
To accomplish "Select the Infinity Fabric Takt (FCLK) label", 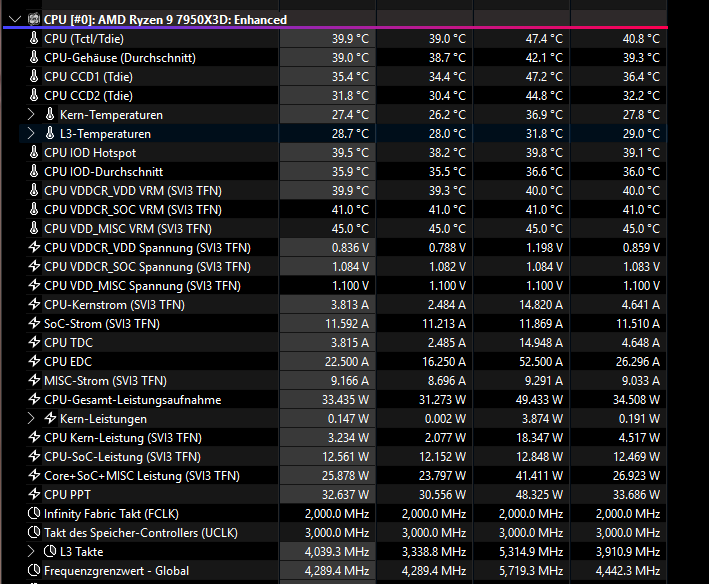I will [x=111, y=514].
